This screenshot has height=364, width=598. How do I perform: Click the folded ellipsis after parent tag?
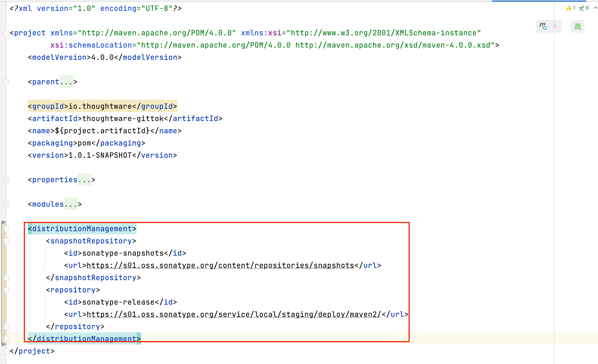click(x=66, y=82)
